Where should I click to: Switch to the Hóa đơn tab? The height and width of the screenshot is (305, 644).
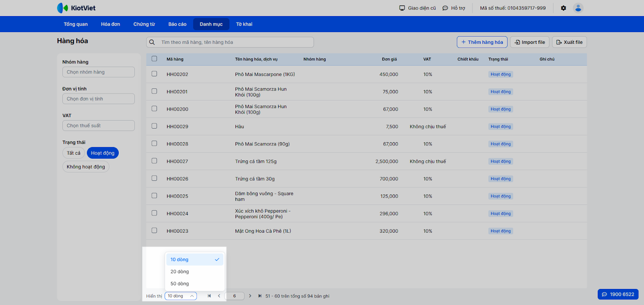110,24
